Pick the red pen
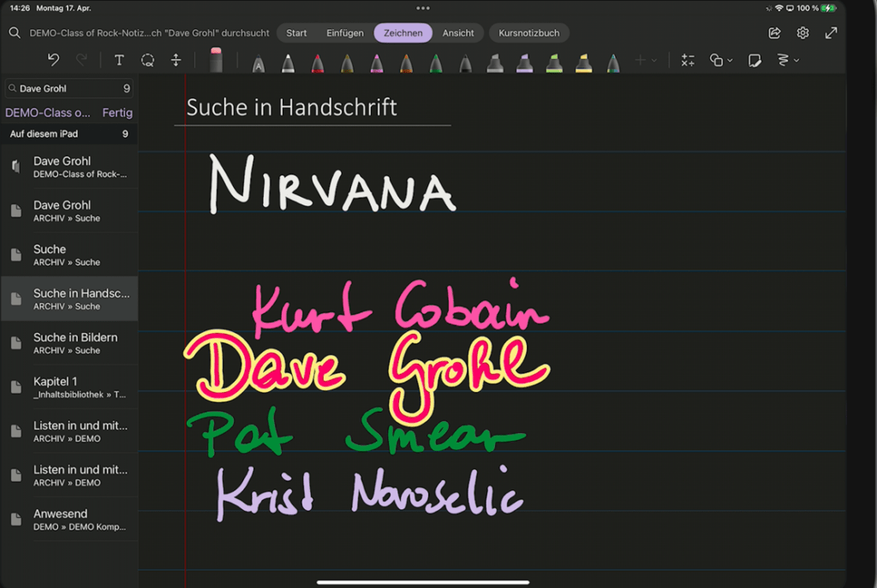 [318, 63]
